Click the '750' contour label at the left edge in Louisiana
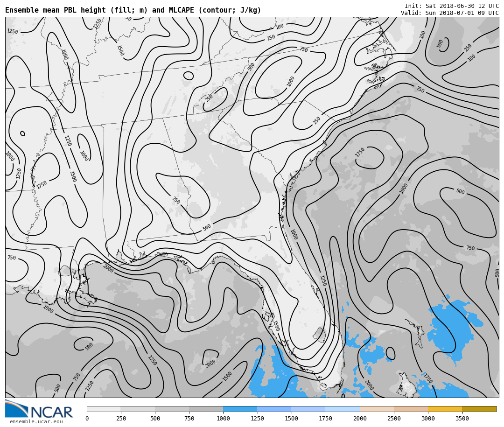 point(12,258)
